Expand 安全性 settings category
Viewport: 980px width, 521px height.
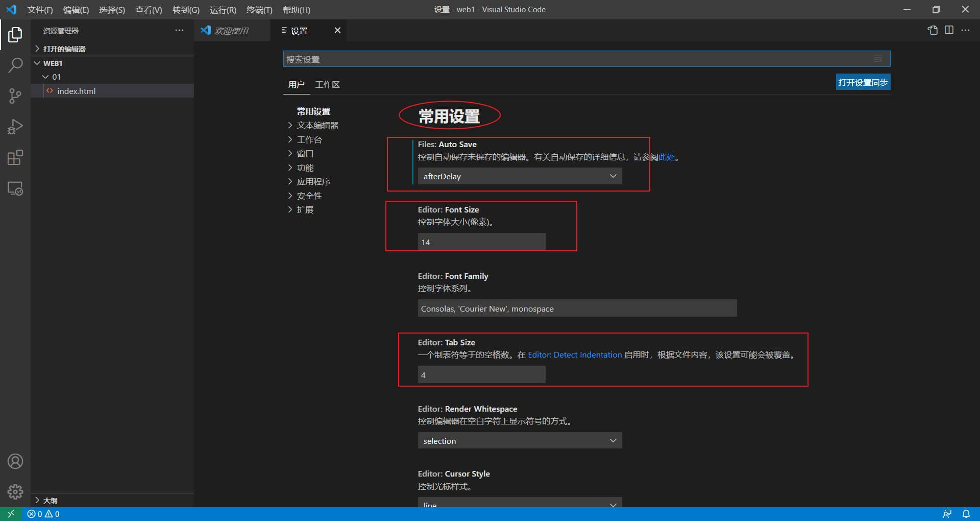[x=305, y=196]
